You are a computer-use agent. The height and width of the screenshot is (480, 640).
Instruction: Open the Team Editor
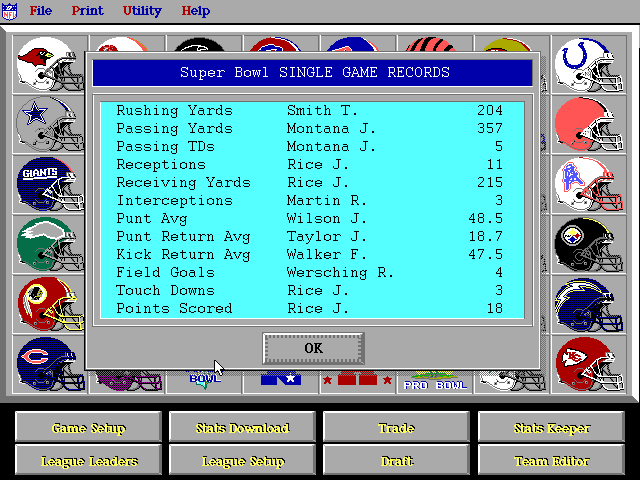(x=551, y=461)
